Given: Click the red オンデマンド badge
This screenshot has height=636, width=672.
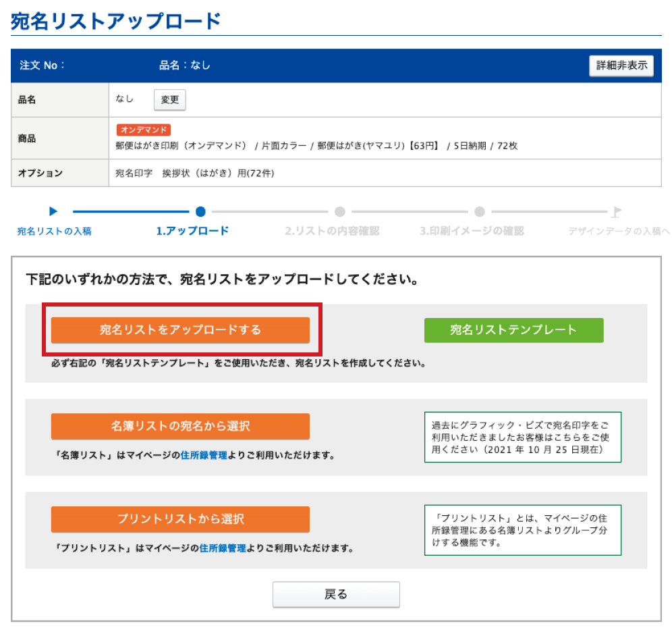Looking at the screenshot, I should pos(143,130).
